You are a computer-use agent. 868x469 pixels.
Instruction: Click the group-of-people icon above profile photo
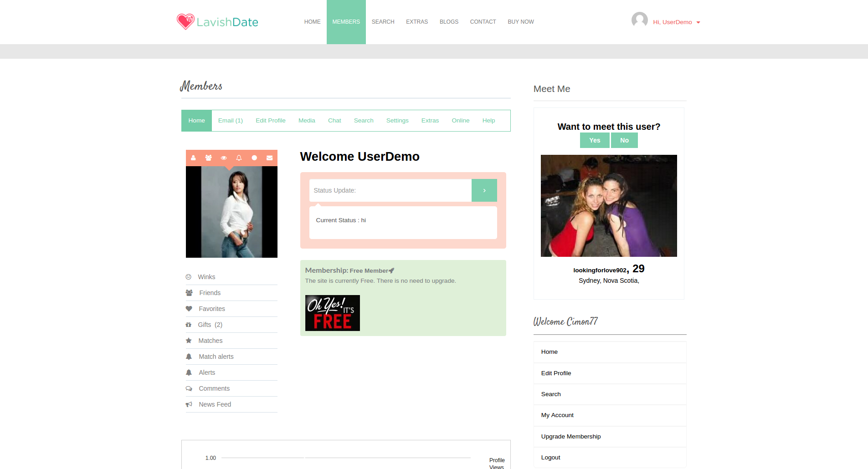click(x=208, y=158)
